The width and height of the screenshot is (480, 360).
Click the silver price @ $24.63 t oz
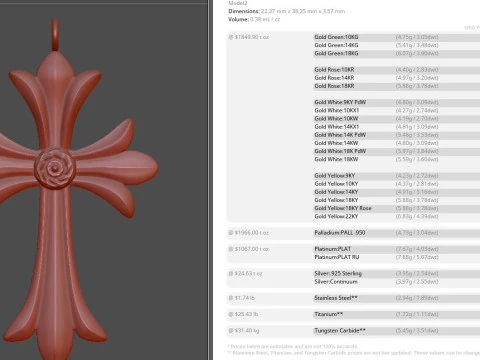tap(246, 274)
